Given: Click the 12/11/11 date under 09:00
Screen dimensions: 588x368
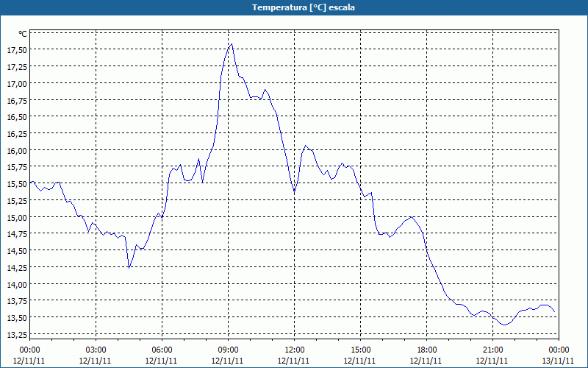Looking at the screenshot, I should coord(227,361).
